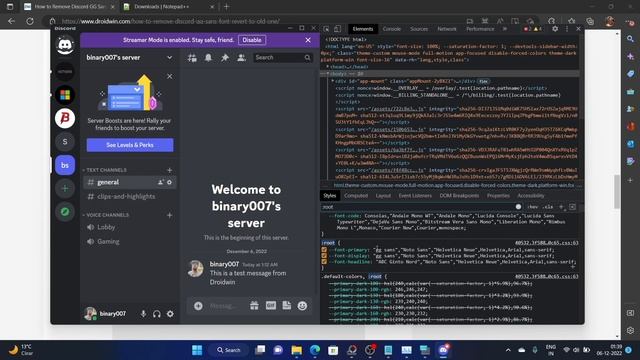640x360 pixels.
Task: Close the Server Boosts promo card
Action: (x=169, y=76)
